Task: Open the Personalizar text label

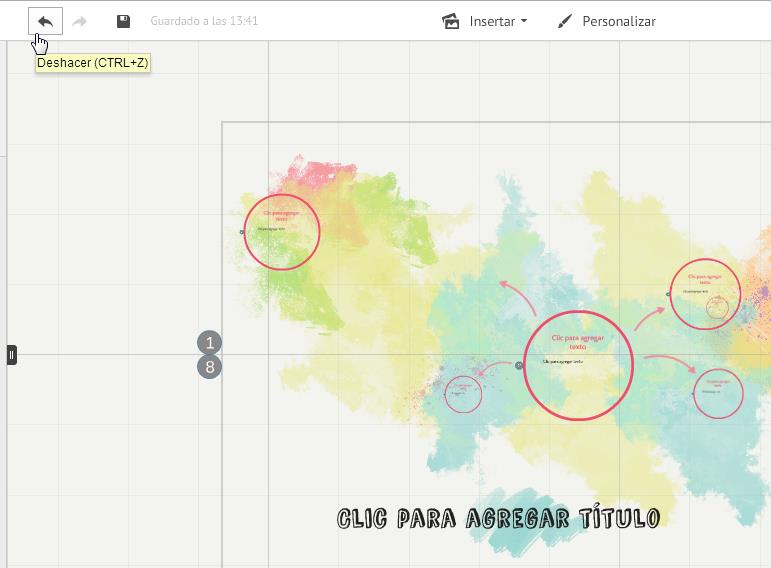Action: click(619, 21)
